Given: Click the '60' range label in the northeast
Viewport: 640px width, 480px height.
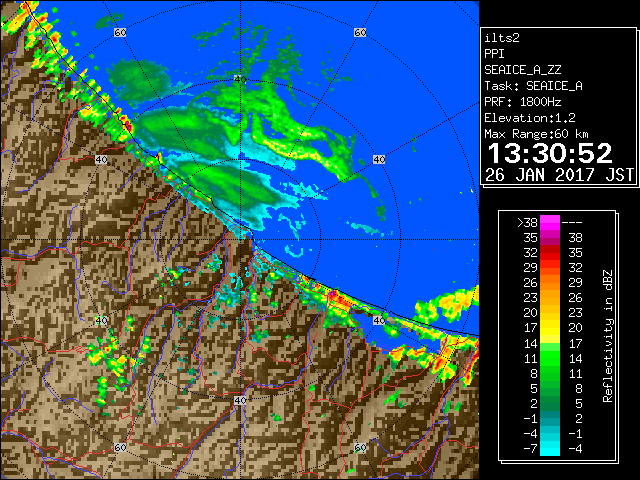Looking at the screenshot, I should click(360, 32).
